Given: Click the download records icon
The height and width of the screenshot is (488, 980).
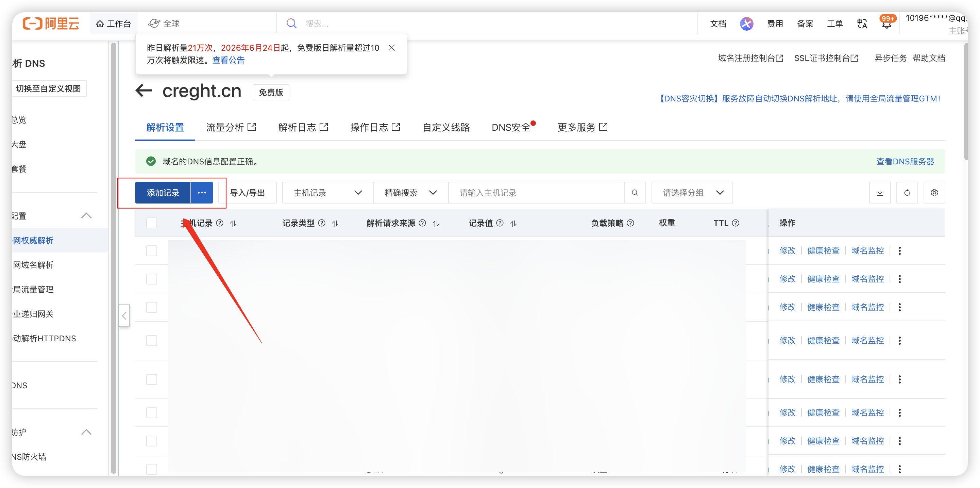Looking at the screenshot, I should point(880,193).
